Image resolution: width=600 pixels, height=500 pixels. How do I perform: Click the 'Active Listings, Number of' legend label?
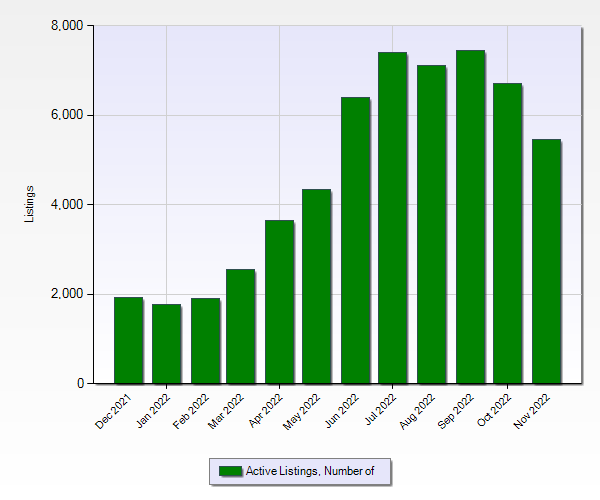click(309, 471)
